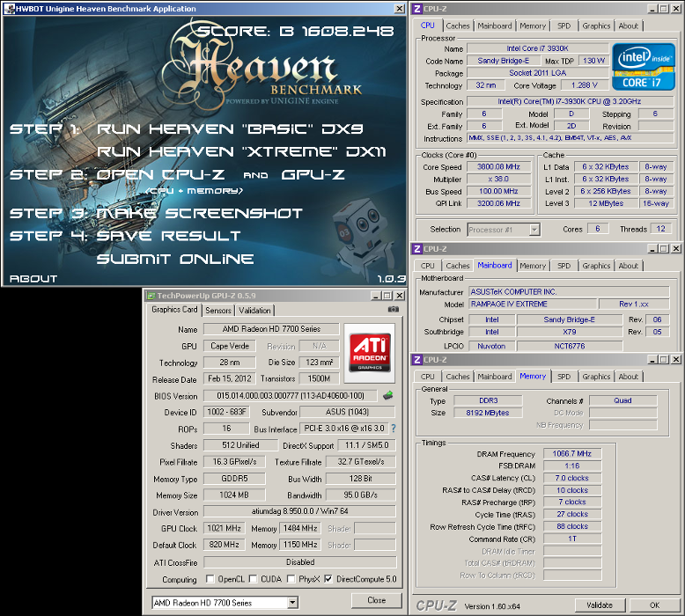Click Save Result in Heaven app
Image resolution: width=685 pixels, height=616 pixels.
[x=168, y=236]
